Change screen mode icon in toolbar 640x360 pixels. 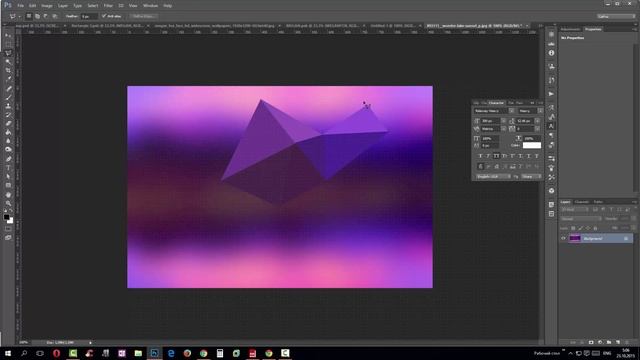(x=8, y=238)
